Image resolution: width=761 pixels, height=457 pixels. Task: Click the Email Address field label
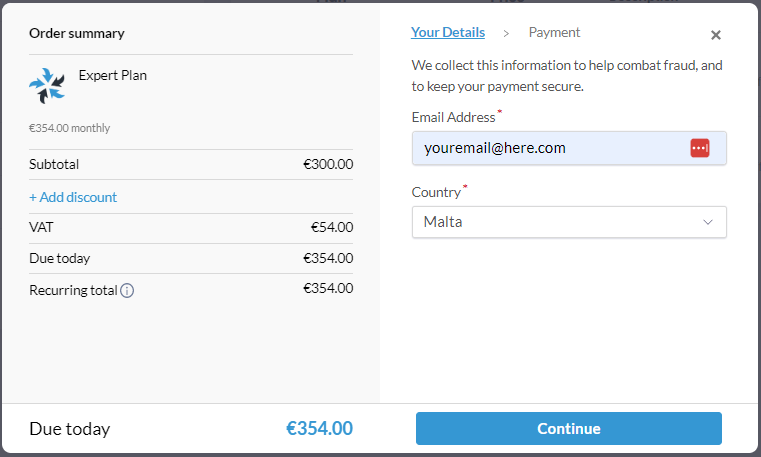[x=454, y=117]
